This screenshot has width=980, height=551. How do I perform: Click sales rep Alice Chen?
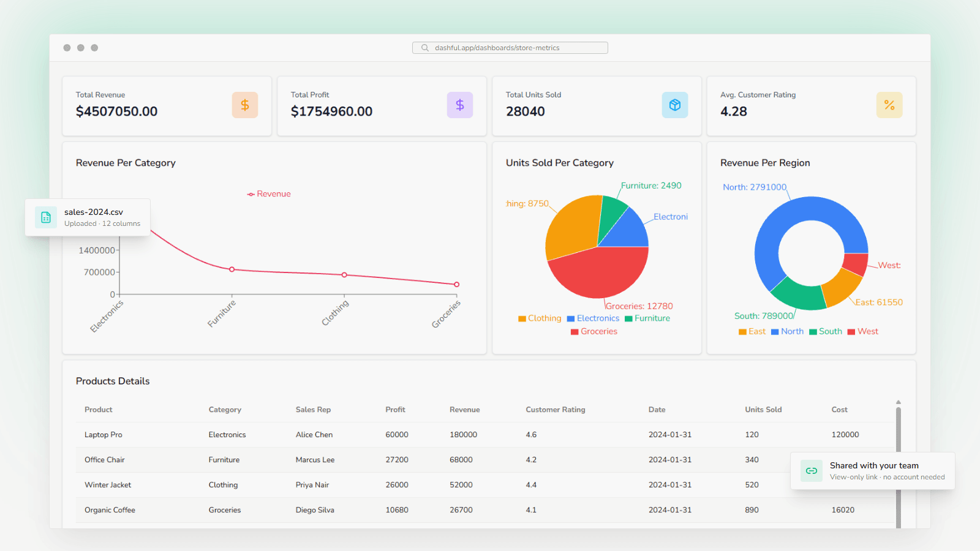pos(314,435)
